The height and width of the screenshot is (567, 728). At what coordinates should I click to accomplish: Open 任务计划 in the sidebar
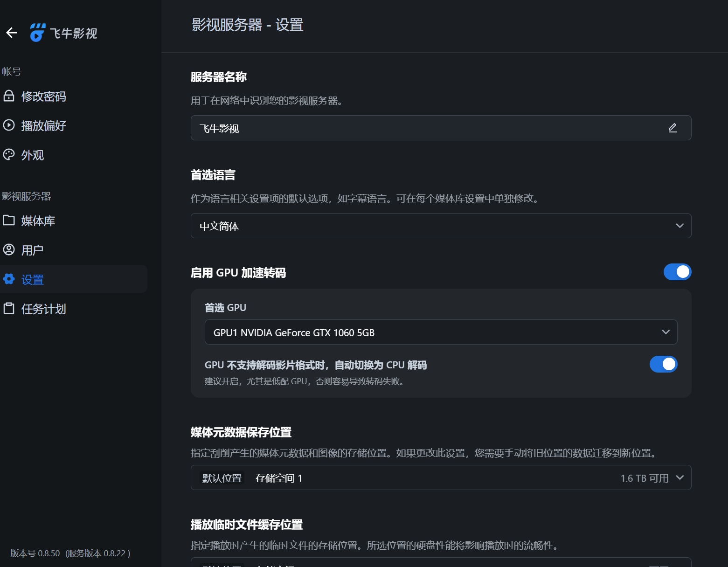coord(44,309)
